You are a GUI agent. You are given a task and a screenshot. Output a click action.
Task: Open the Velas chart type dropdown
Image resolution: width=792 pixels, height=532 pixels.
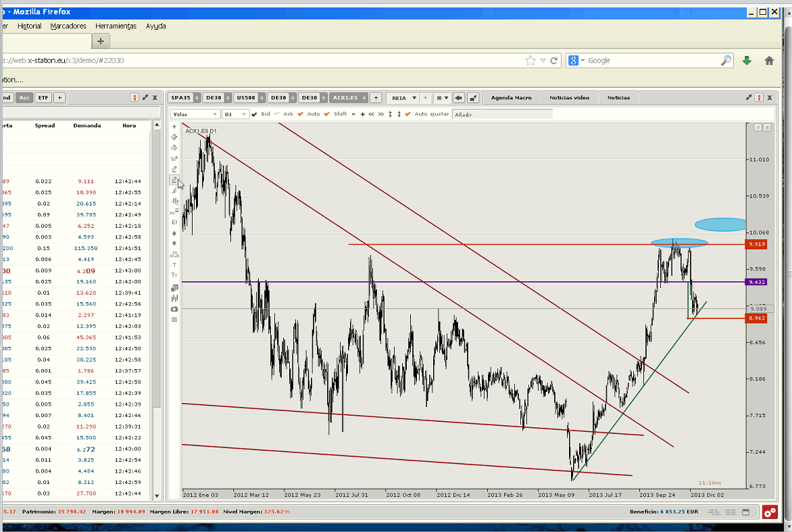pos(195,114)
